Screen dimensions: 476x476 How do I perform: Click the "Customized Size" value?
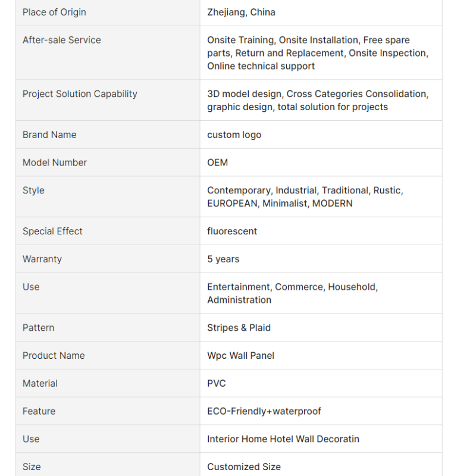[x=244, y=466]
